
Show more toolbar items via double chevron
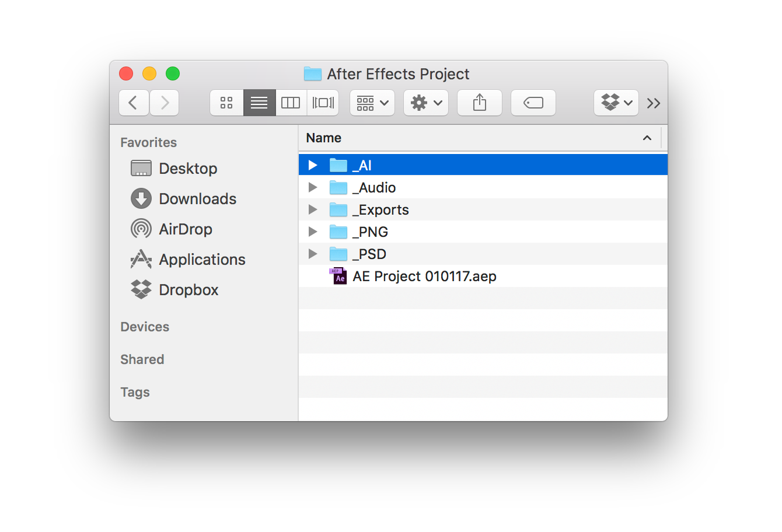click(654, 103)
